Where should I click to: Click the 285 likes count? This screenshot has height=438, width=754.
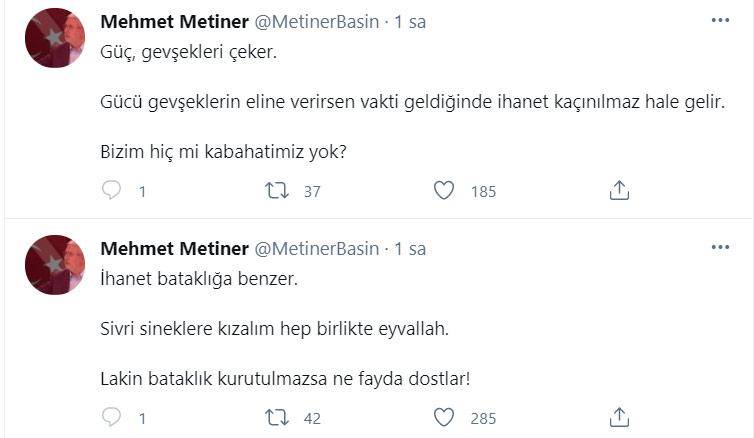[483, 418]
